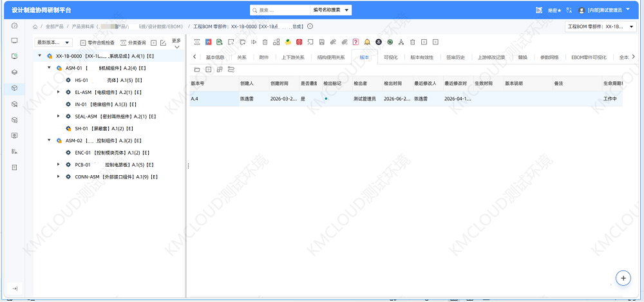This screenshot has width=644, height=302.
Task: Click the 工作中 lifecycle status cell
Action: tap(612, 99)
